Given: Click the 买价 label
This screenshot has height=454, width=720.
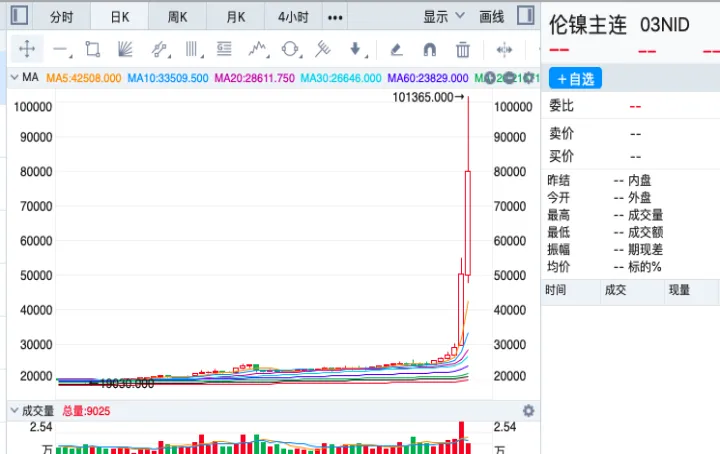Looking at the screenshot, I should 561,156.
